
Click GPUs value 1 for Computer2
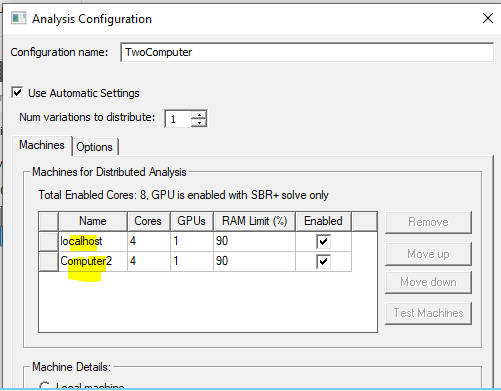pyautogui.click(x=191, y=261)
